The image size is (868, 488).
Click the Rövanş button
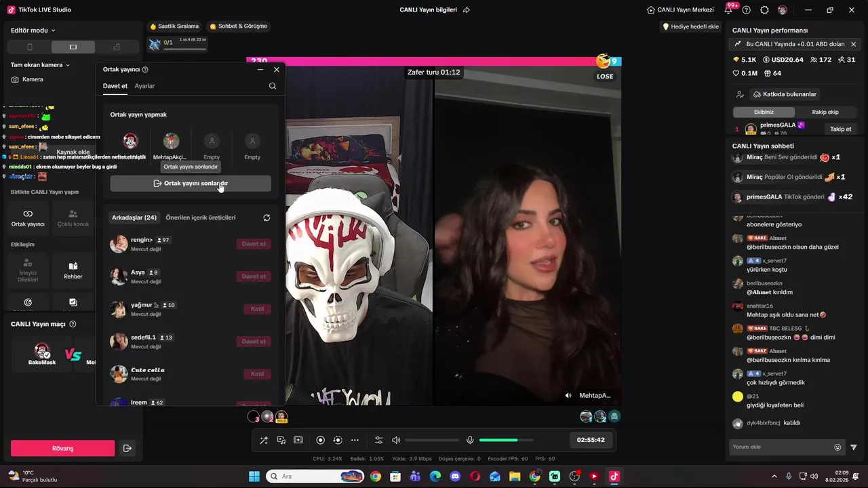click(62, 448)
